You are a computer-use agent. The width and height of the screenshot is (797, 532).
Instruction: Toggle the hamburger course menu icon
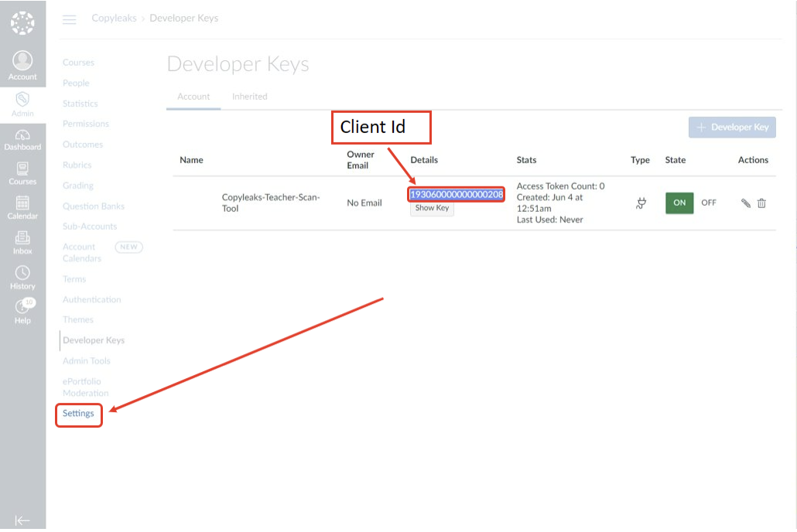70,19
